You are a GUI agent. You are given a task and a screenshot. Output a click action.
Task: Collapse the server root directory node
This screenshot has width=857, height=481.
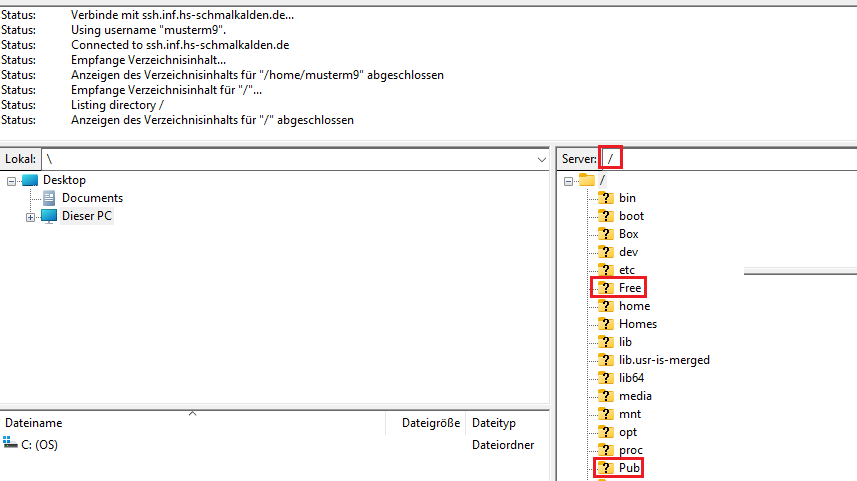coord(568,180)
